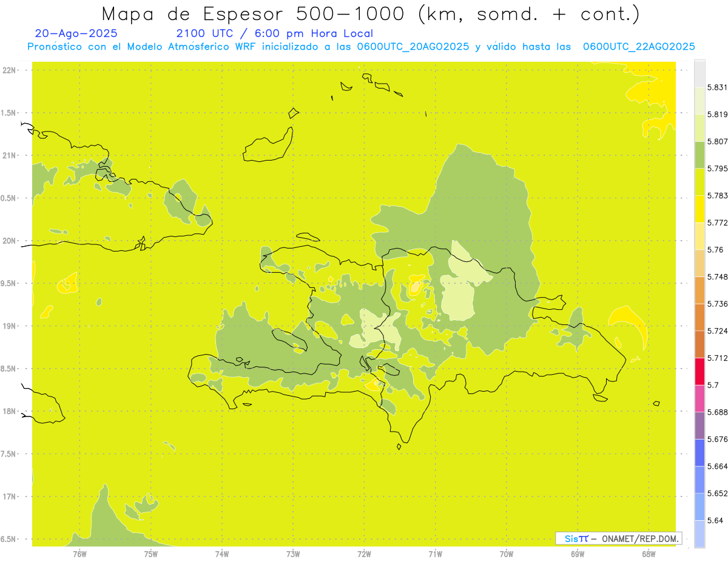Click the 18N latitude label
Viewport: 728px width, 562px height.
pyautogui.click(x=9, y=412)
